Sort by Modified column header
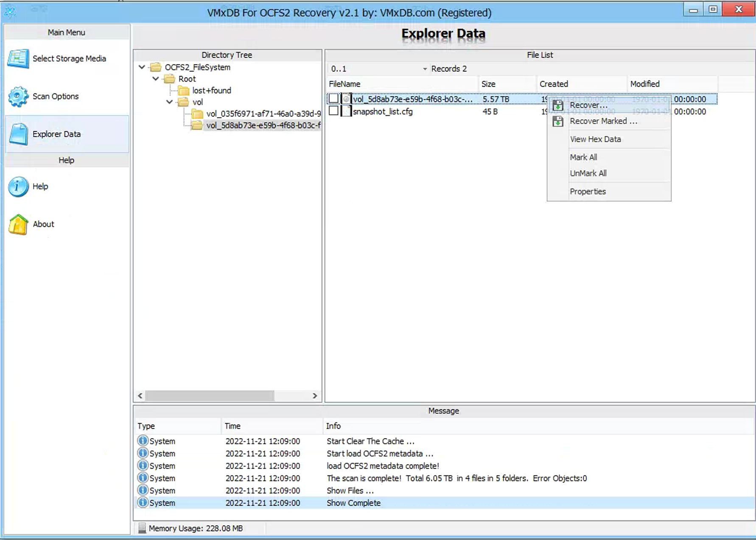The image size is (756, 540). click(x=672, y=84)
